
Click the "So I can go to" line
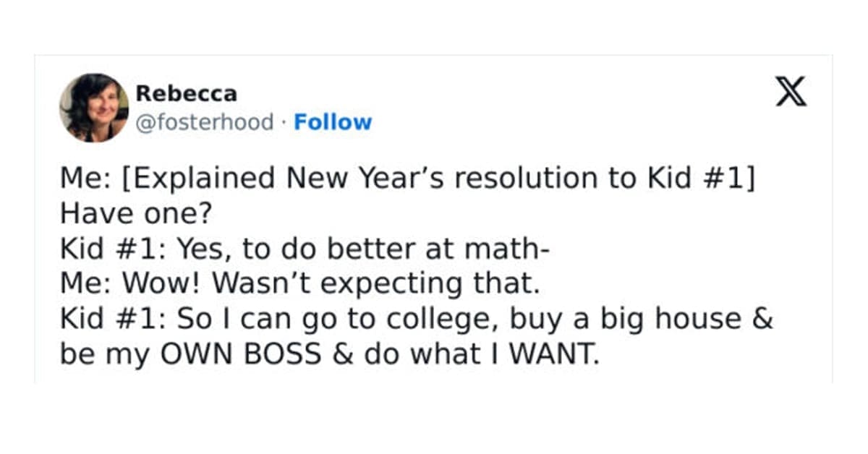pyautogui.click(x=416, y=320)
